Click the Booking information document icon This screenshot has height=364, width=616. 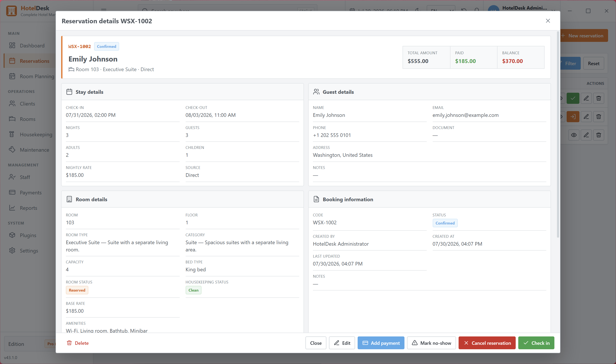(x=316, y=200)
